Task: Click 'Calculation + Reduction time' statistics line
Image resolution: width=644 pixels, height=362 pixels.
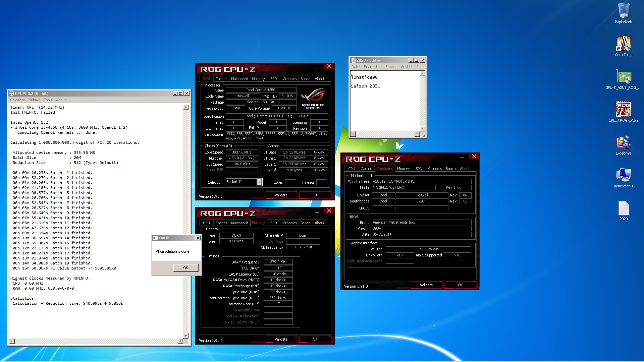Action: [x=68, y=303]
